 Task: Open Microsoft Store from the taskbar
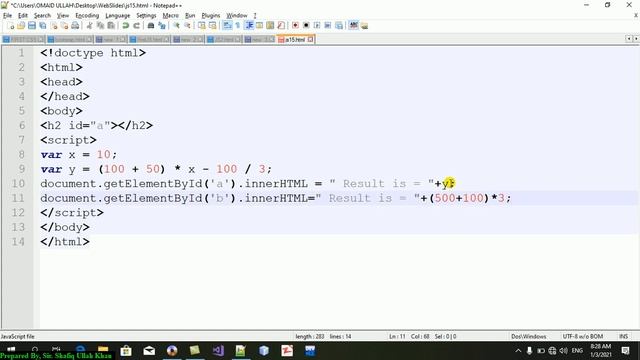(x=126, y=351)
